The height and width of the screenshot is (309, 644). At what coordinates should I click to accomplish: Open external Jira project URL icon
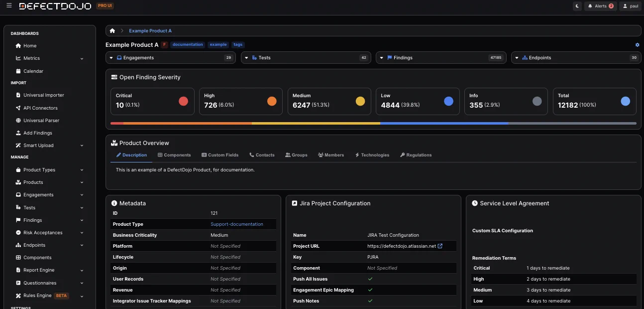pyautogui.click(x=440, y=246)
